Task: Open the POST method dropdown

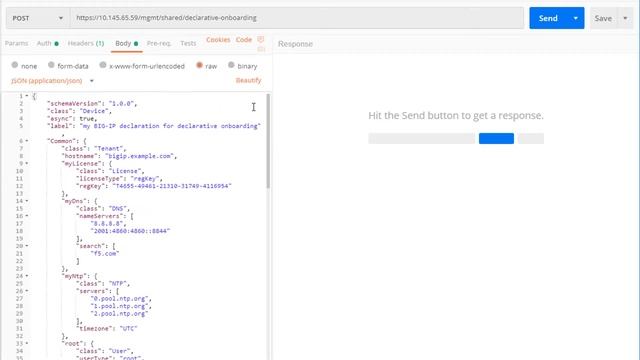Action: (x=37, y=18)
